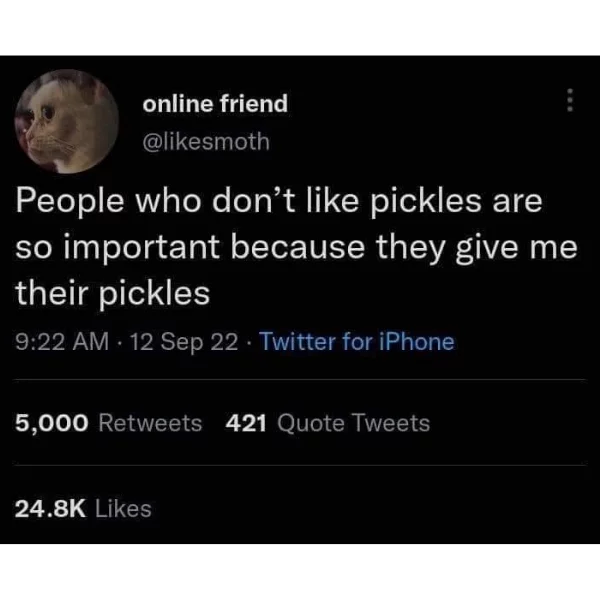Image resolution: width=600 pixels, height=600 pixels.
Task: Click tweet's last line "their pickles"
Action: tap(113, 293)
